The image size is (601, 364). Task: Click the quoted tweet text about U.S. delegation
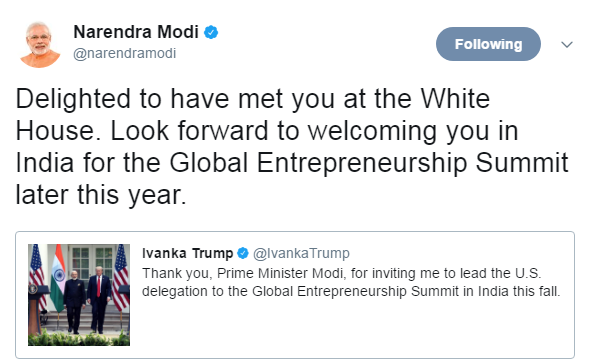point(351,282)
